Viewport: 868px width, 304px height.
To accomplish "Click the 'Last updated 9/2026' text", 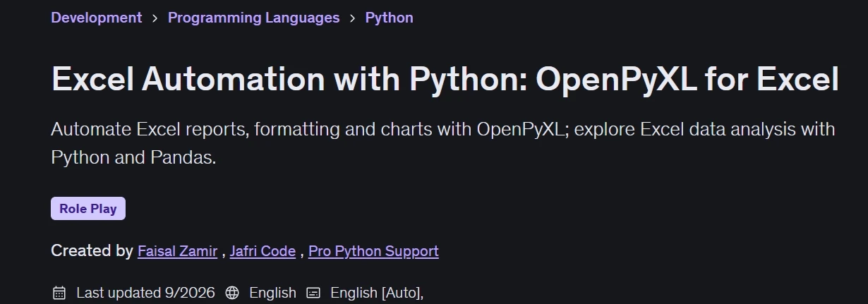I will pyautogui.click(x=145, y=293).
